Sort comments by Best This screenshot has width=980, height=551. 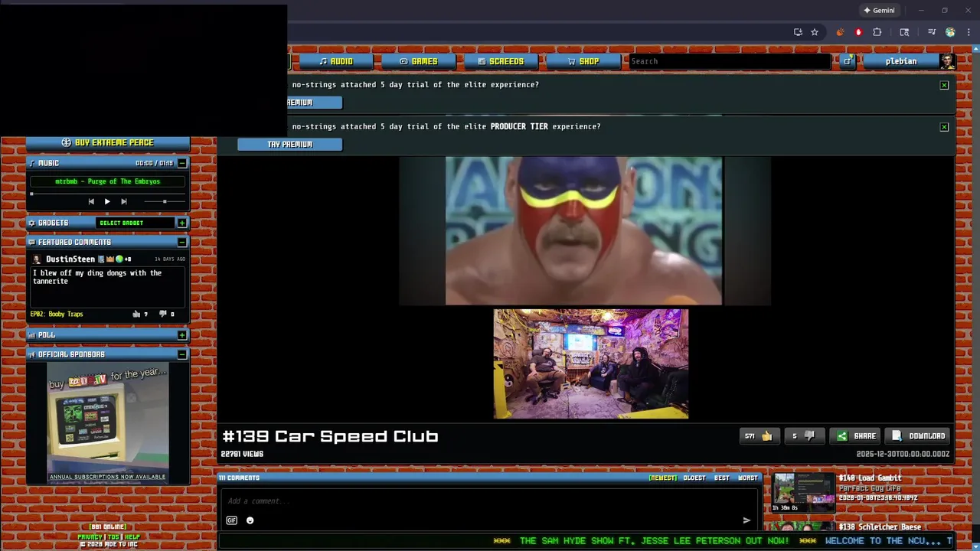click(x=722, y=478)
